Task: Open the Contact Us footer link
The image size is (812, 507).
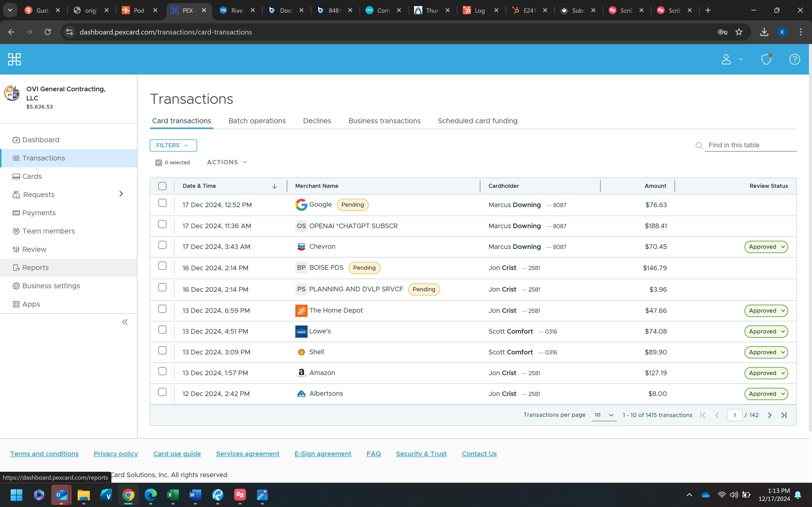Action: pos(479,454)
